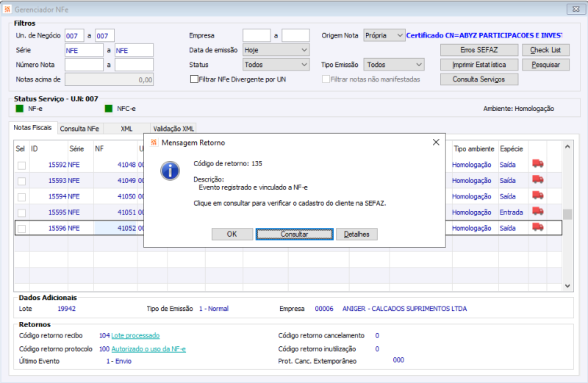
Task: Click scroll down arrow of the notes grid
Action: click(567, 286)
